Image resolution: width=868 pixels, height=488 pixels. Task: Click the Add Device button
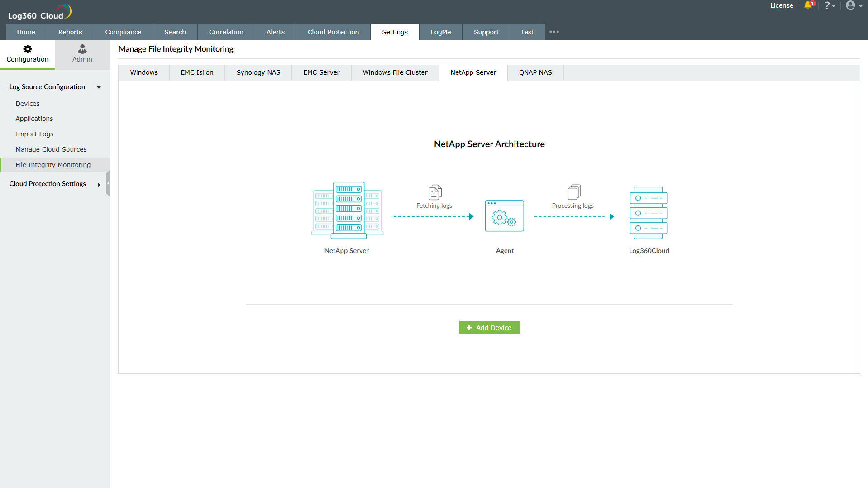click(x=489, y=328)
